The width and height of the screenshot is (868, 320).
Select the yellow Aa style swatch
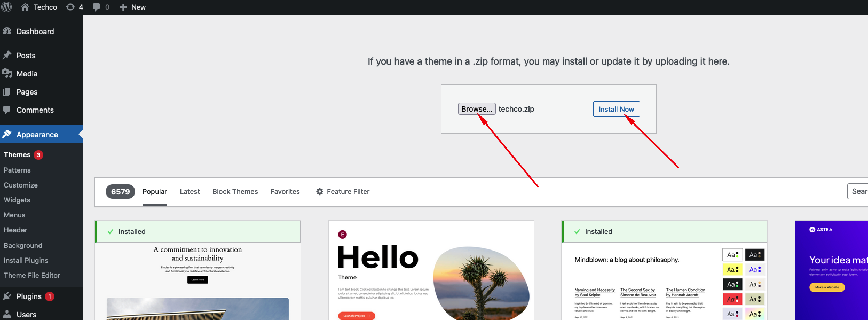[x=732, y=270]
